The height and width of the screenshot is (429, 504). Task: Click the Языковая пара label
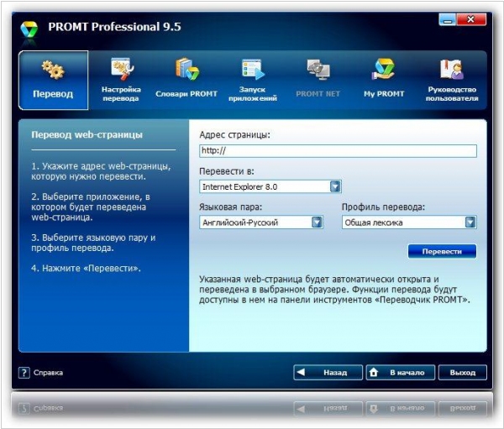[x=230, y=207]
